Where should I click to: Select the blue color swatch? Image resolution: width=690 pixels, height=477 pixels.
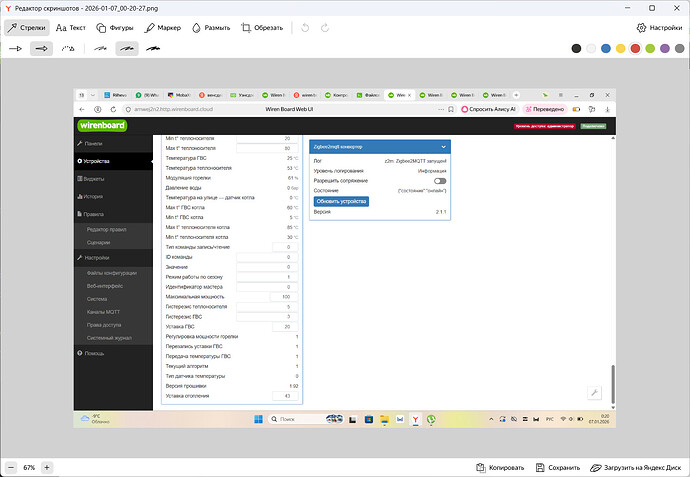pyautogui.click(x=606, y=48)
